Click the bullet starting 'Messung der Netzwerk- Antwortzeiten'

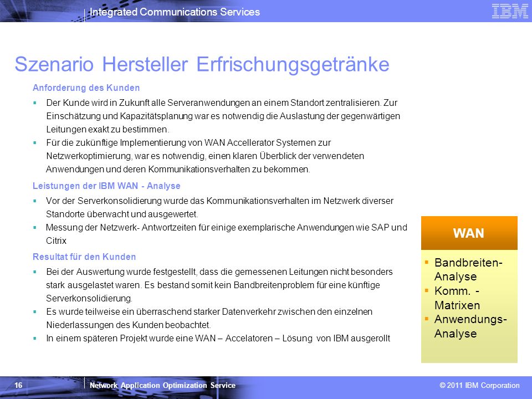(227, 234)
